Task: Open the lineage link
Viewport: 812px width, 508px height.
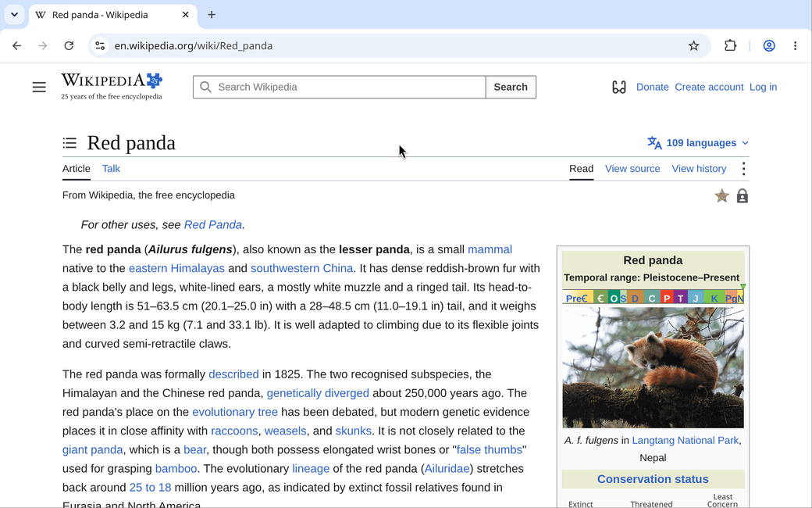Action: pyautogui.click(x=311, y=469)
